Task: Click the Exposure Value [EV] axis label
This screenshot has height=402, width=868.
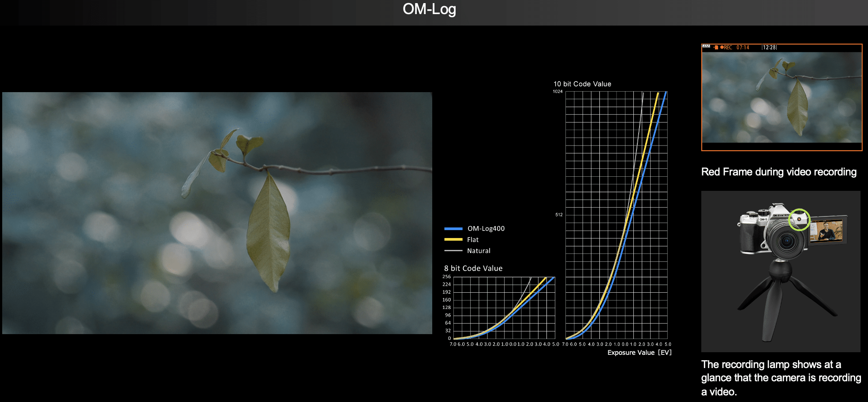Action: coord(639,353)
